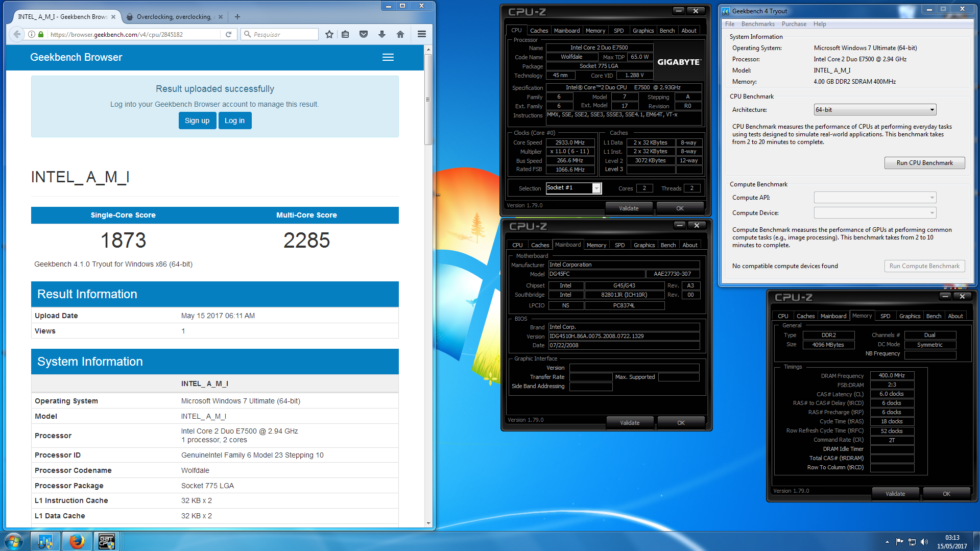Click the volume speaker tray icon
Viewport: 980px width, 551px height.
(x=924, y=542)
